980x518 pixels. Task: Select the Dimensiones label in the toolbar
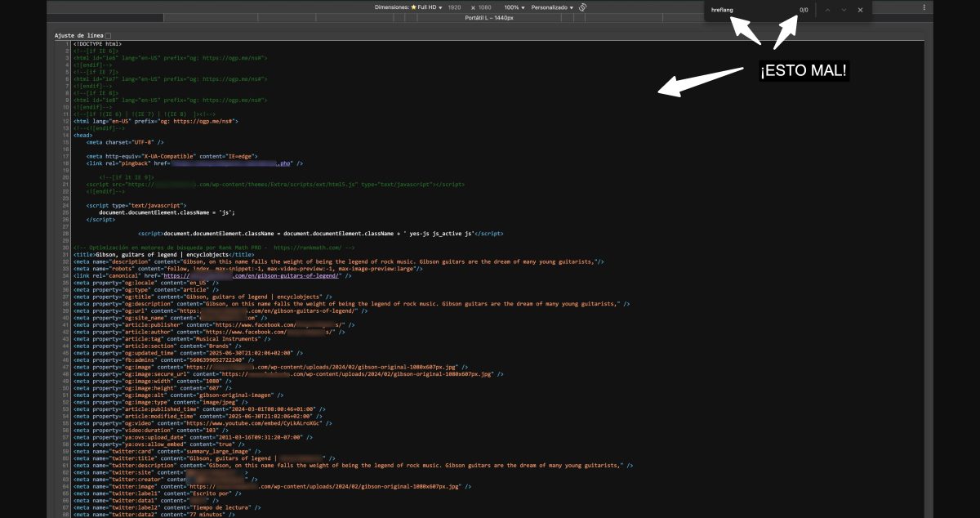[392, 7]
